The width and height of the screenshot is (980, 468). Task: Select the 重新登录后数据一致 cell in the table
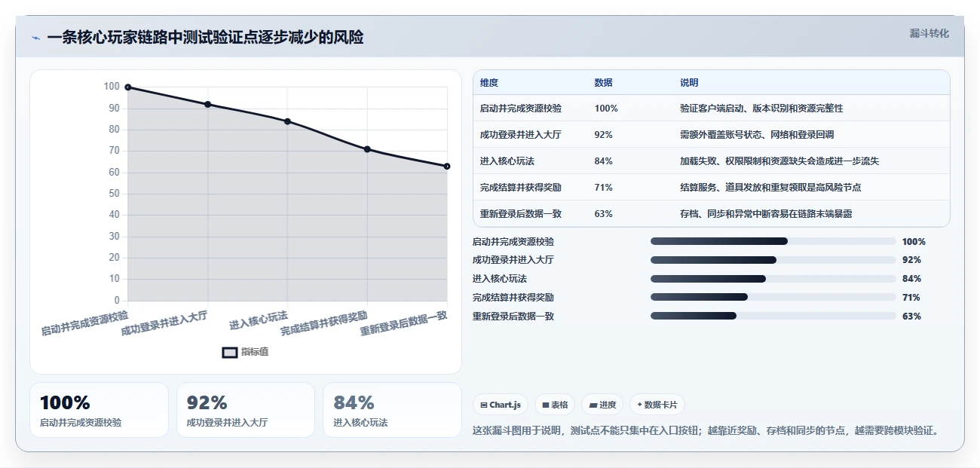[521, 214]
